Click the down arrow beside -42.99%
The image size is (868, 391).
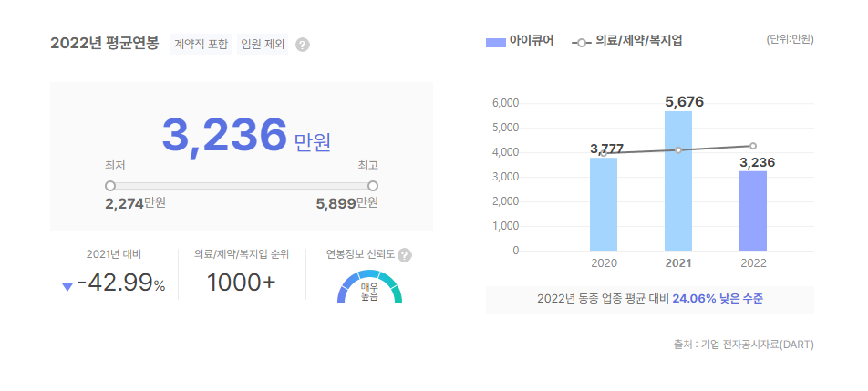tap(67, 286)
